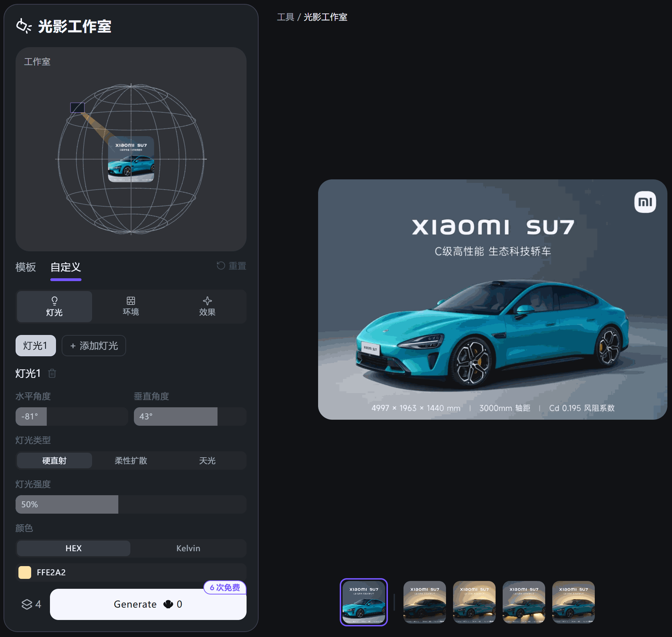This screenshot has height=637, width=672.
Task: Click the large Xiaomi SU7 preview image
Action: point(493,300)
